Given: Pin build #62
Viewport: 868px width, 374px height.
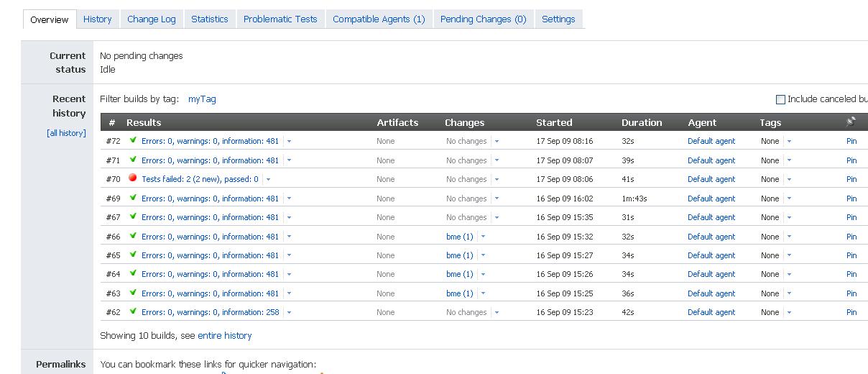Looking at the screenshot, I should (x=851, y=312).
